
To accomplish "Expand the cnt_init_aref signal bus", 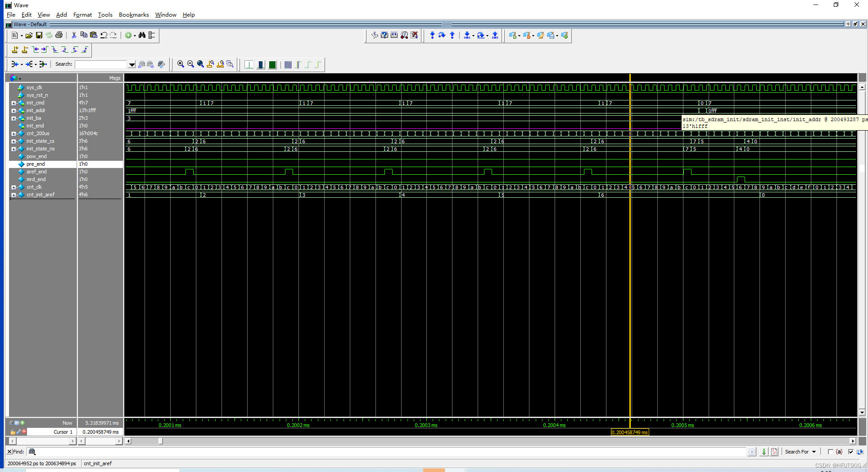I will (14, 195).
